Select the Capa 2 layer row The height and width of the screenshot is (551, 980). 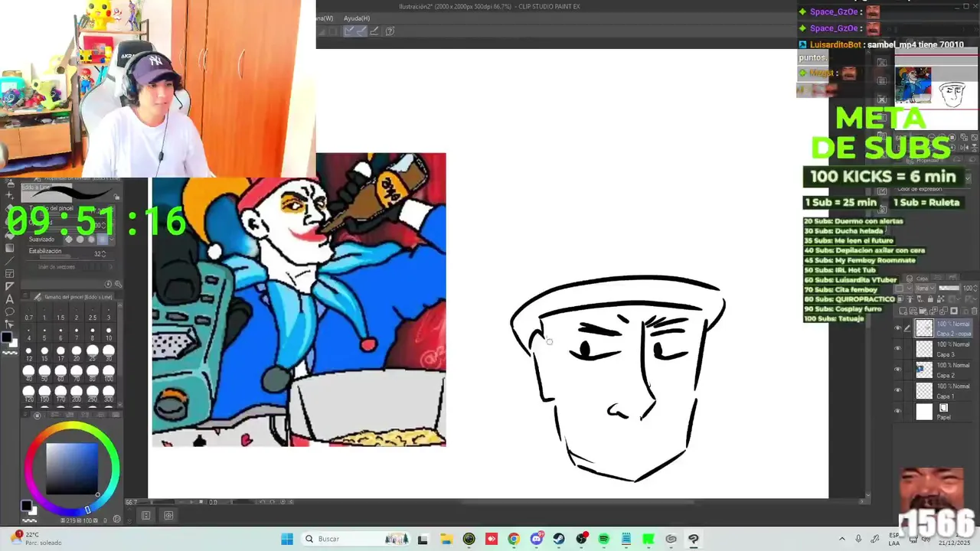(x=936, y=370)
